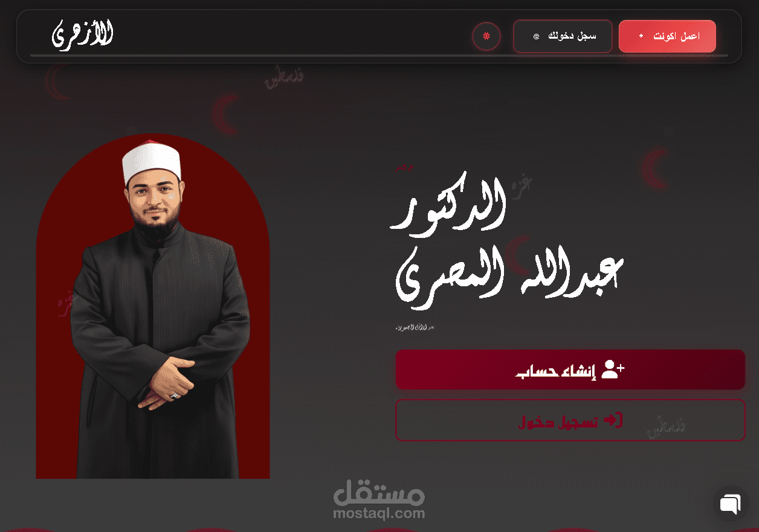Click the الأزهري calligraphy logo

[x=83, y=34]
